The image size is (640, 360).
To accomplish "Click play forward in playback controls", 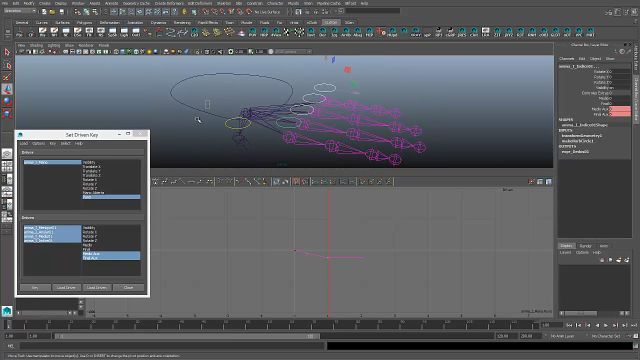I will point(606,325).
